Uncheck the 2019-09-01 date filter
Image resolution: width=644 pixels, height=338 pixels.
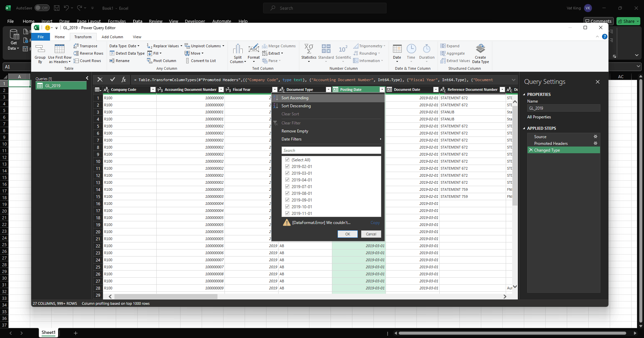click(x=287, y=200)
